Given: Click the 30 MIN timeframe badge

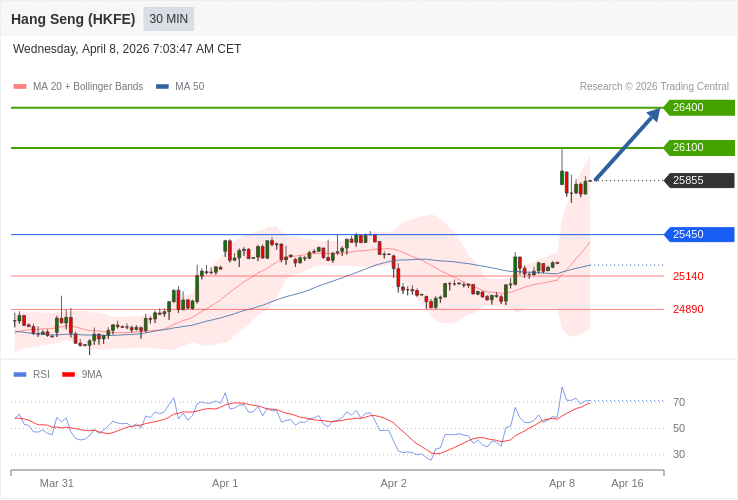Looking at the screenshot, I should click(168, 19).
